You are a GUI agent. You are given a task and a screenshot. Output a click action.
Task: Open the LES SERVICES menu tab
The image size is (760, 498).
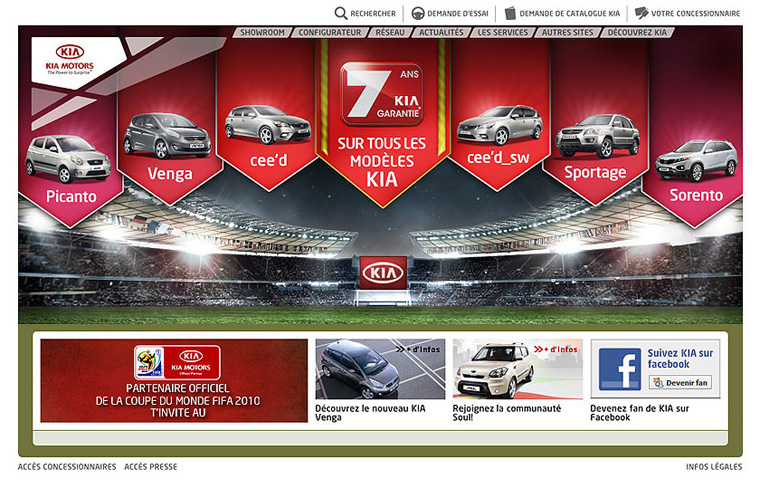(503, 32)
